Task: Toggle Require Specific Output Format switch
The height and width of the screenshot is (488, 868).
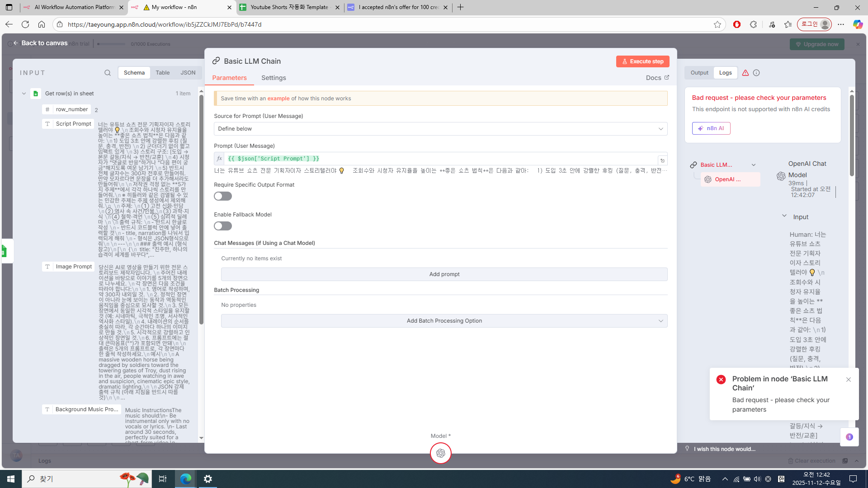Action: [223, 196]
